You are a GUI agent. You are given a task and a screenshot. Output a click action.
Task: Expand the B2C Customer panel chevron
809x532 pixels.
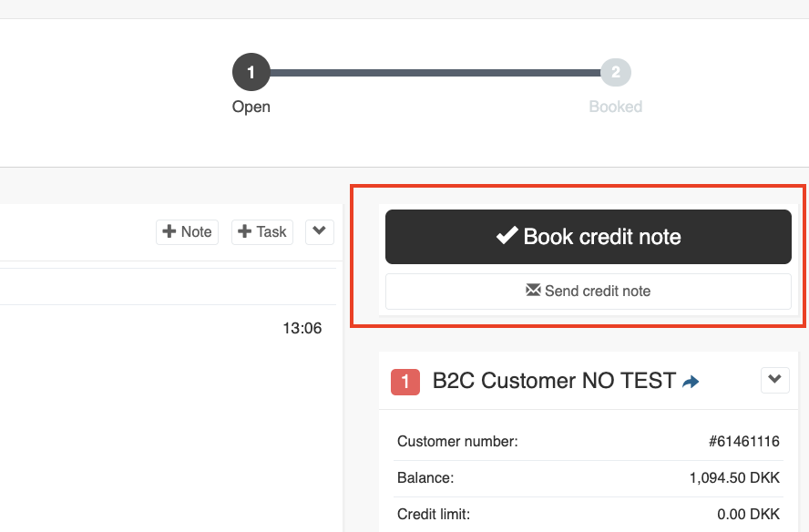point(775,380)
